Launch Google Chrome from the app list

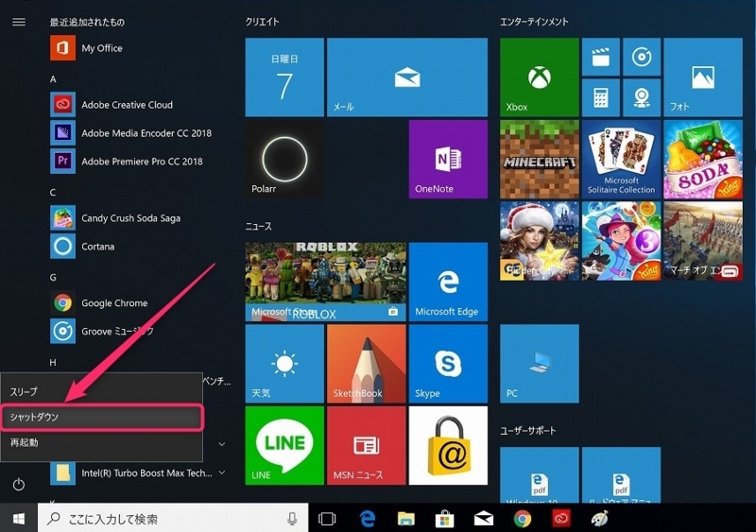tap(99, 303)
